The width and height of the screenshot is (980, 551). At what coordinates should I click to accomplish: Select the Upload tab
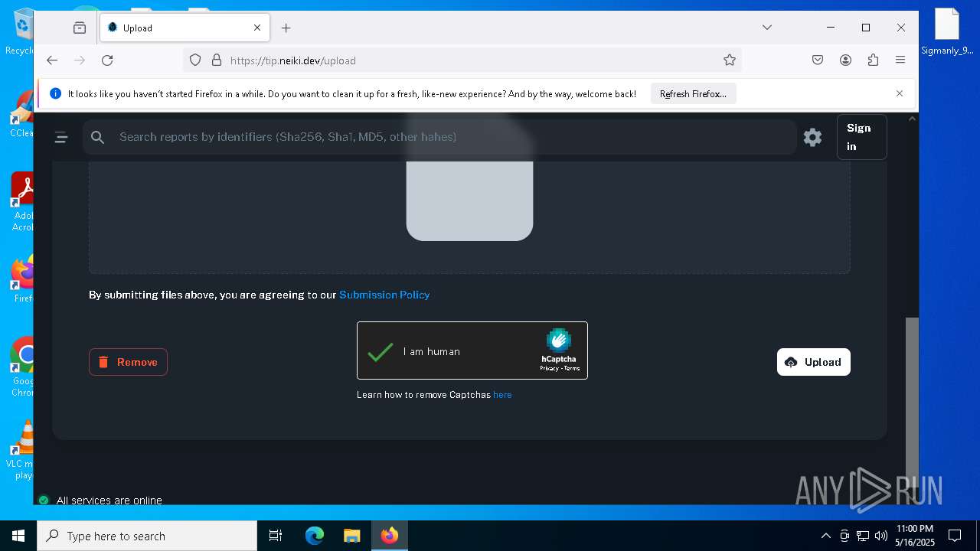tap(184, 28)
